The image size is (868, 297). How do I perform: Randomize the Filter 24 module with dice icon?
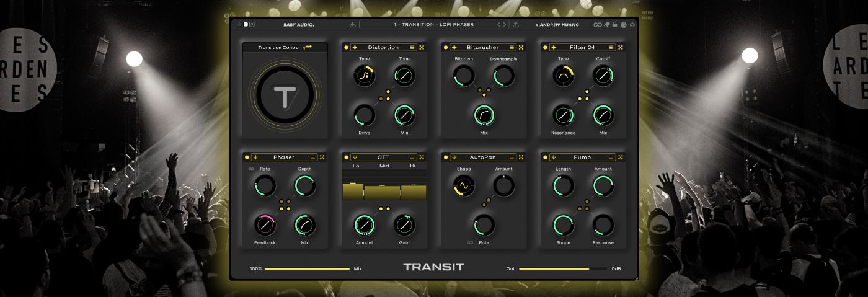(620, 47)
